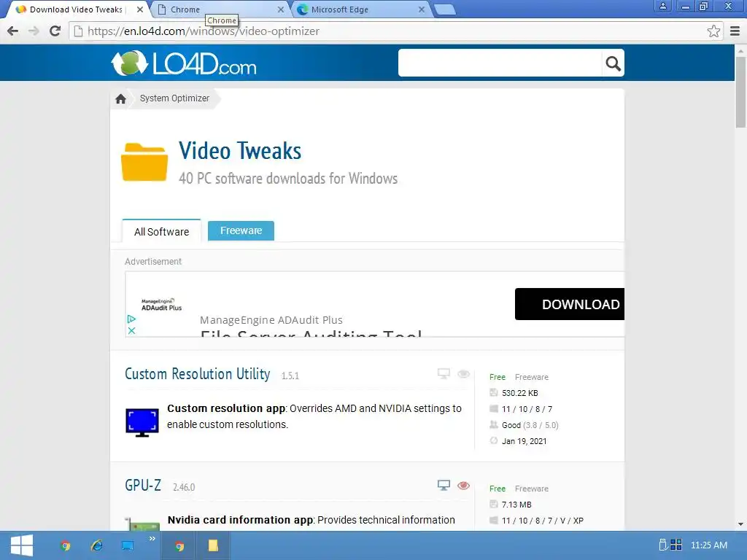Click the ManageEngine ADAudit Plus ad text

pyautogui.click(x=271, y=320)
